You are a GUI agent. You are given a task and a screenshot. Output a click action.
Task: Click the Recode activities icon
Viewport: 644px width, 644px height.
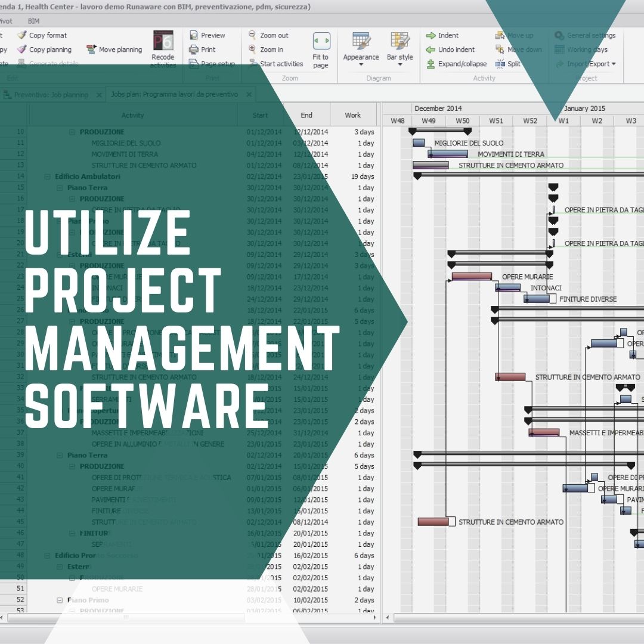(163, 41)
